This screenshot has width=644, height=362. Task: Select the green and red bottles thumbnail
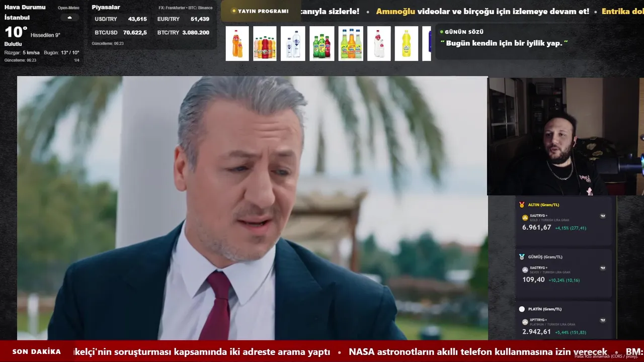pos(322,44)
